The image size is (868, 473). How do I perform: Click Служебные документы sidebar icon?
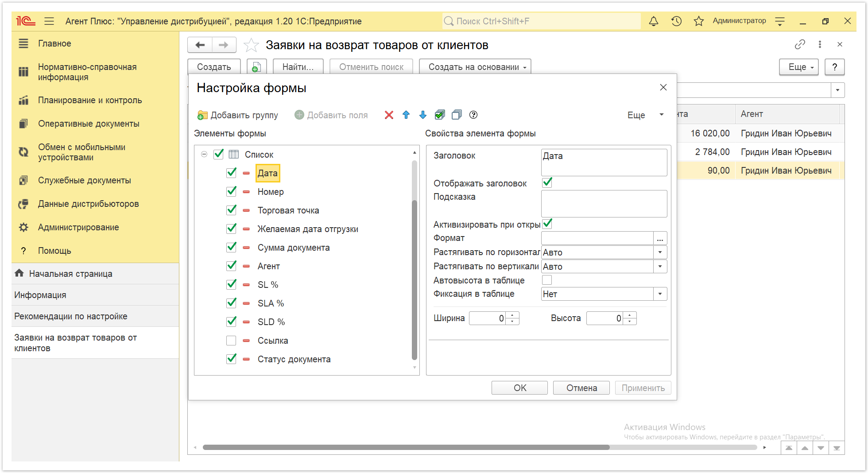point(23,180)
